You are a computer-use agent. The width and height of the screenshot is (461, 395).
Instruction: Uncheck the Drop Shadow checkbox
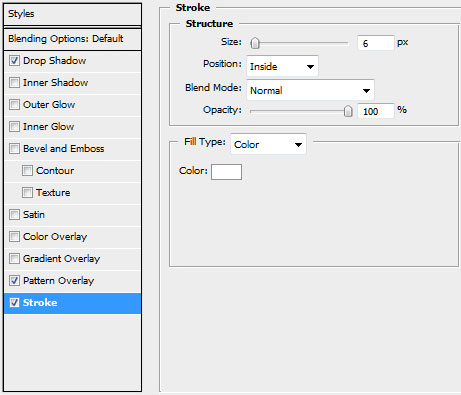[14, 61]
